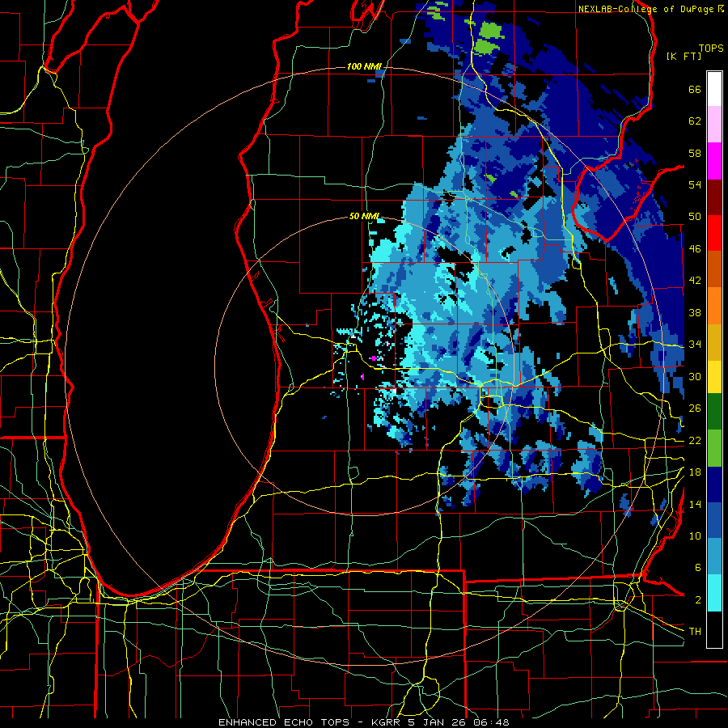Click the 22 legend value
The width and height of the screenshot is (728, 728).
pyautogui.click(x=695, y=441)
